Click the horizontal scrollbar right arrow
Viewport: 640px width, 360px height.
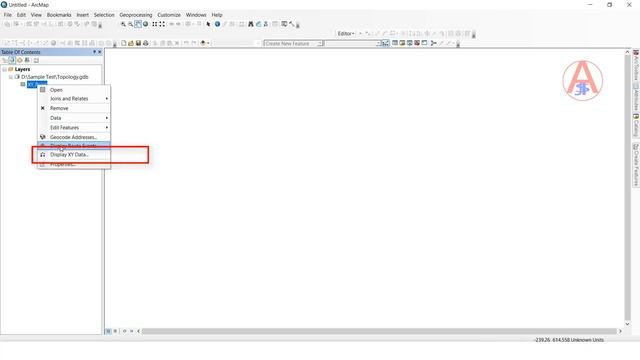pyautogui.click(x=620, y=331)
